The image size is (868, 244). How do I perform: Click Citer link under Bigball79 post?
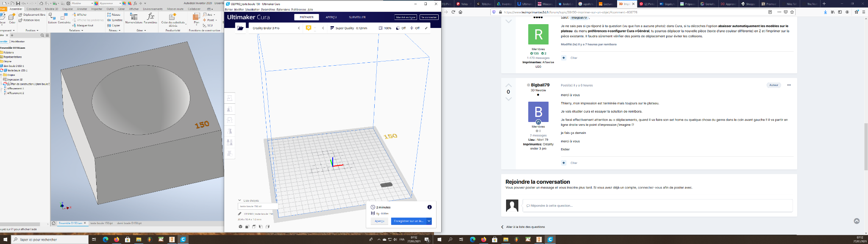573,163
